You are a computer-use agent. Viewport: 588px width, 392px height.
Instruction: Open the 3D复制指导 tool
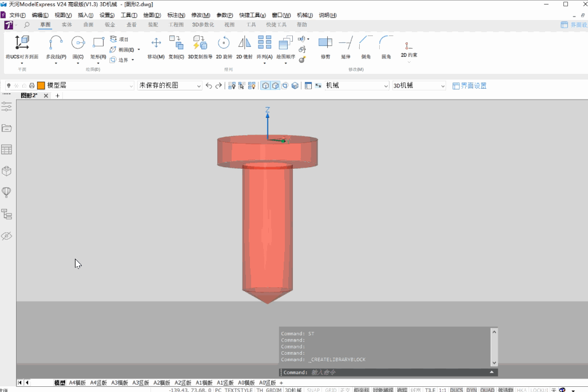tap(200, 47)
